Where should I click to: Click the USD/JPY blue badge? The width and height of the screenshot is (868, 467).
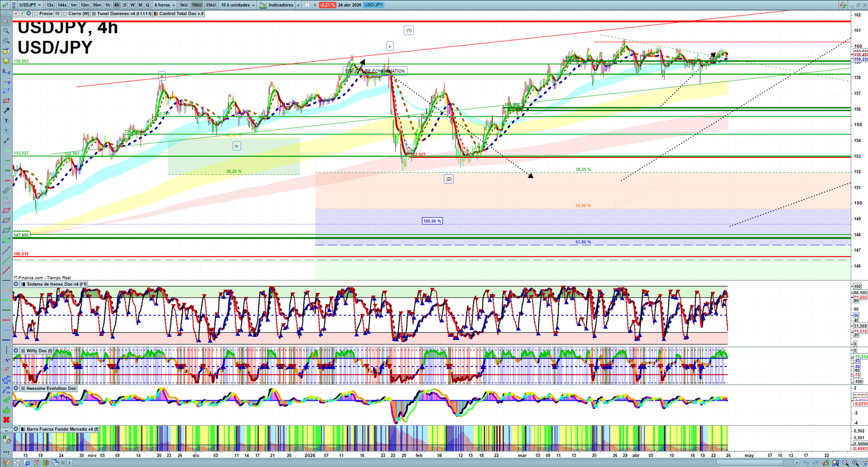pyautogui.click(x=373, y=5)
